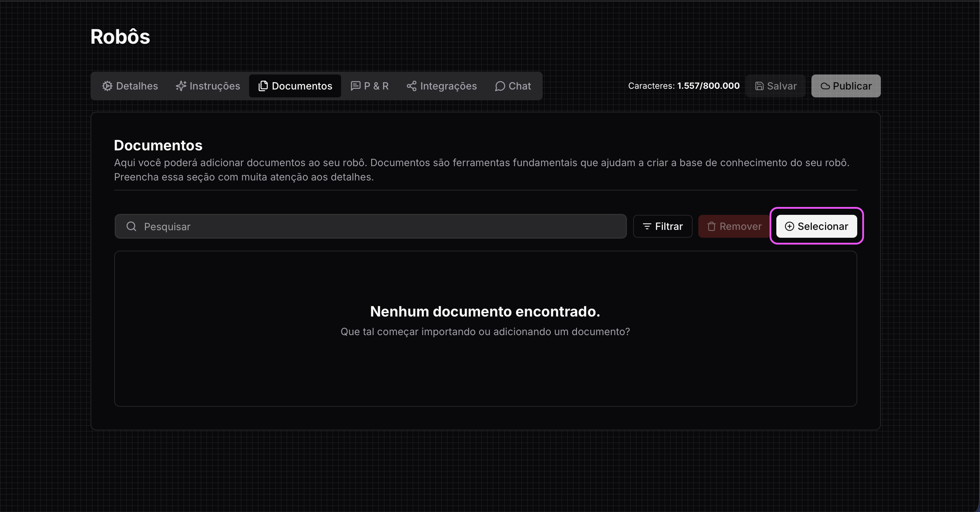Click the document icon on Documentos tab
The image size is (980, 512).
[263, 86]
